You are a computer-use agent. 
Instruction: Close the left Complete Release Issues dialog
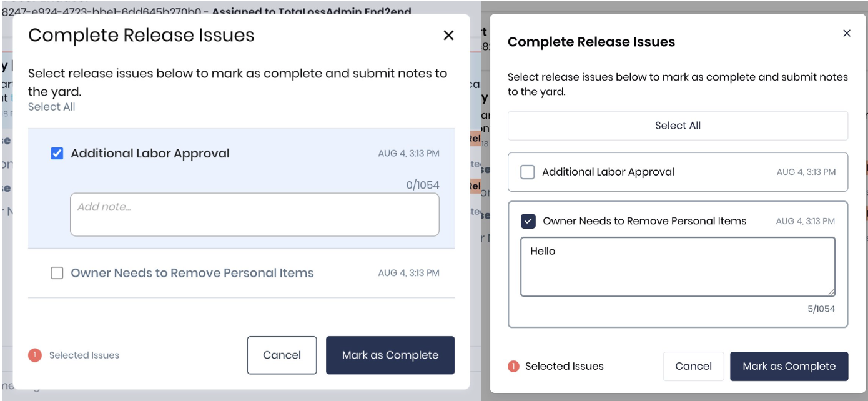pos(448,36)
